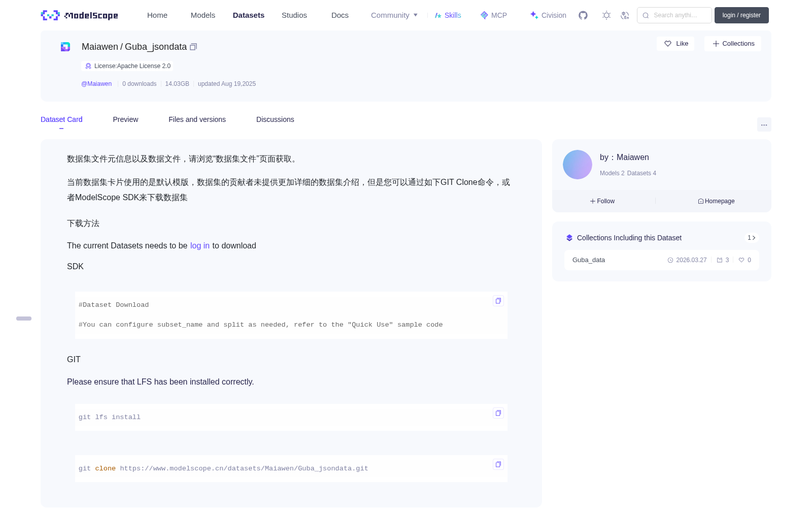Click heart count on Guba_data collection

point(745,260)
